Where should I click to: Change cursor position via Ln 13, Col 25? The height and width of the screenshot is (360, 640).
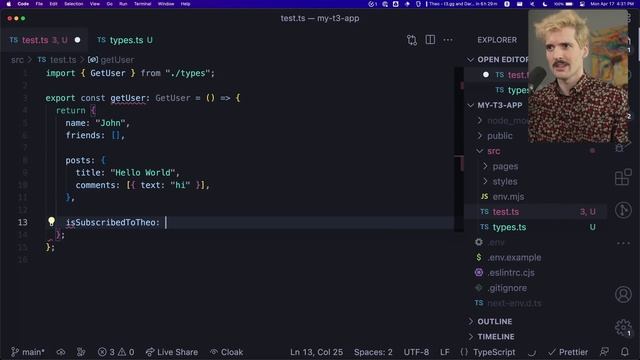point(316,352)
